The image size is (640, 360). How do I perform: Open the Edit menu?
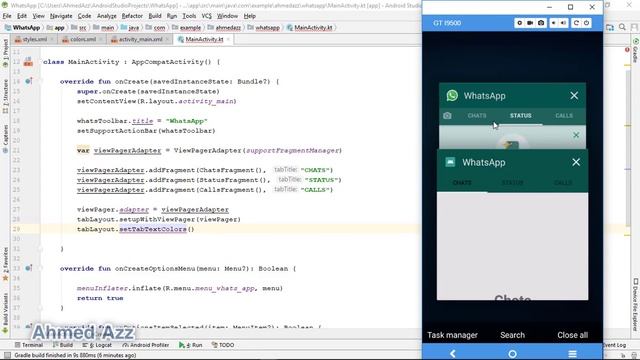pos(22,16)
